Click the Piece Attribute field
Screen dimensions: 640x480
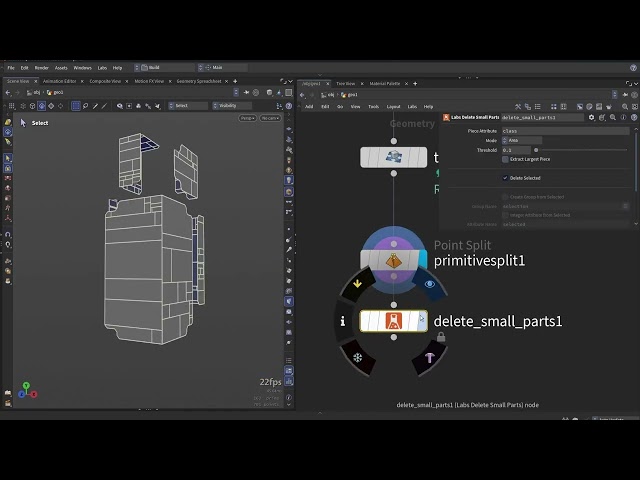[x=565, y=131]
